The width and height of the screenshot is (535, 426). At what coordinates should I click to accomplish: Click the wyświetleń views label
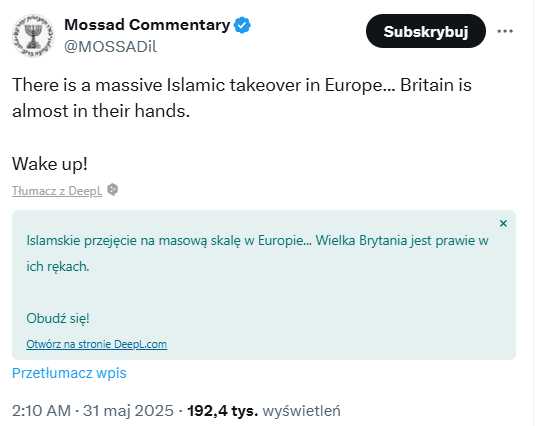coord(301,411)
